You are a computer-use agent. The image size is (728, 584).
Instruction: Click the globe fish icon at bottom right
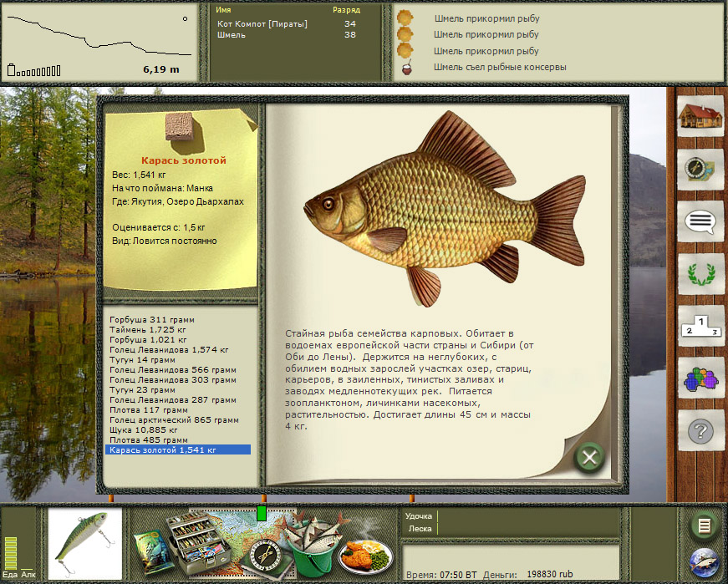pos(704,562)
